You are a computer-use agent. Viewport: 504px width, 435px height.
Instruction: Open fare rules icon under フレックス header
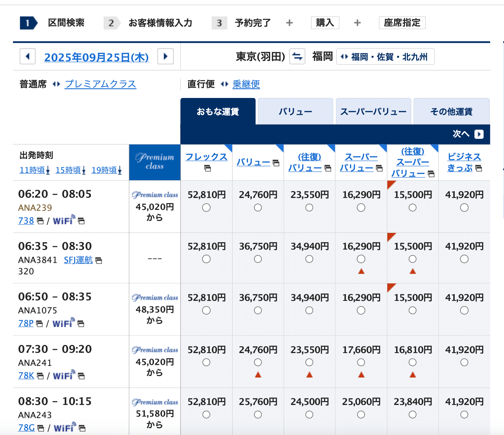click(207, 168)
